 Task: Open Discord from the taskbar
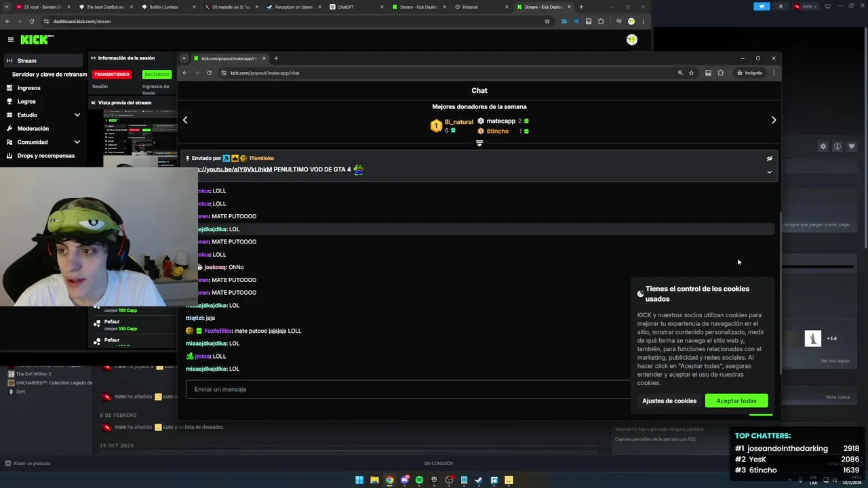tap(405, 480)
